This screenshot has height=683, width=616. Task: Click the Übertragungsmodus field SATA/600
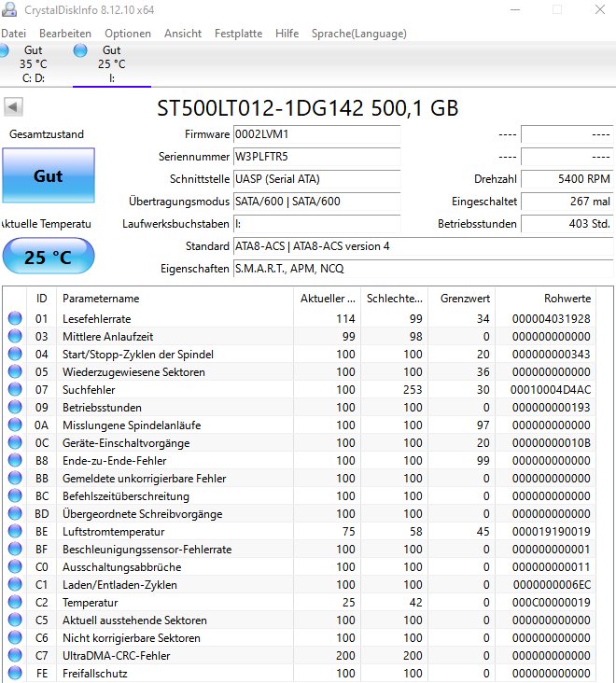(x=316, y=202)
